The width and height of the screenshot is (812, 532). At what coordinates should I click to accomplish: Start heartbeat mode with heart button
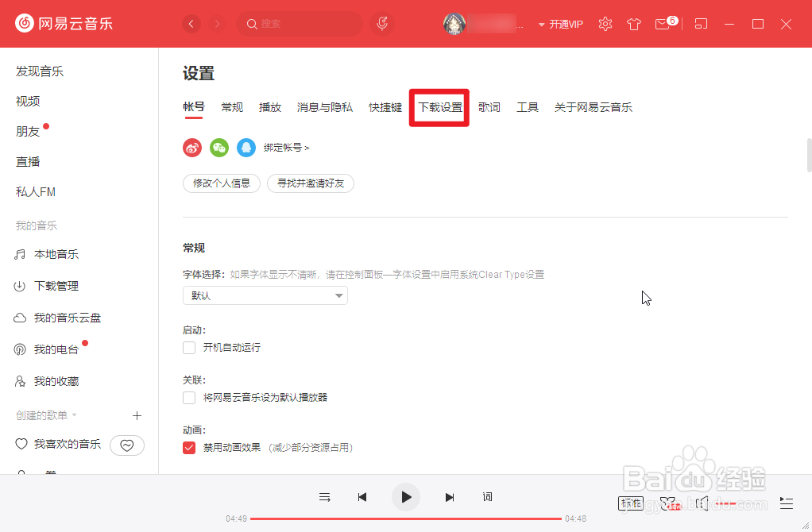click(127, 445)
